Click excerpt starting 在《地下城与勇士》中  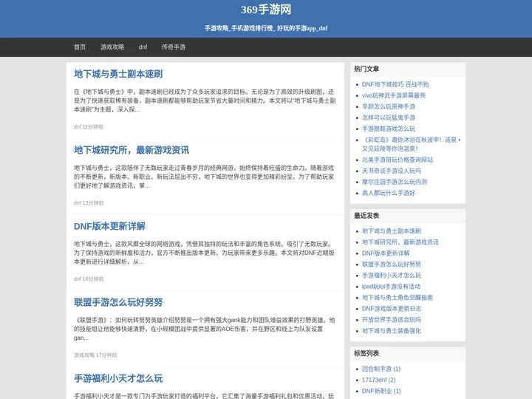click(x=205, y=100)
